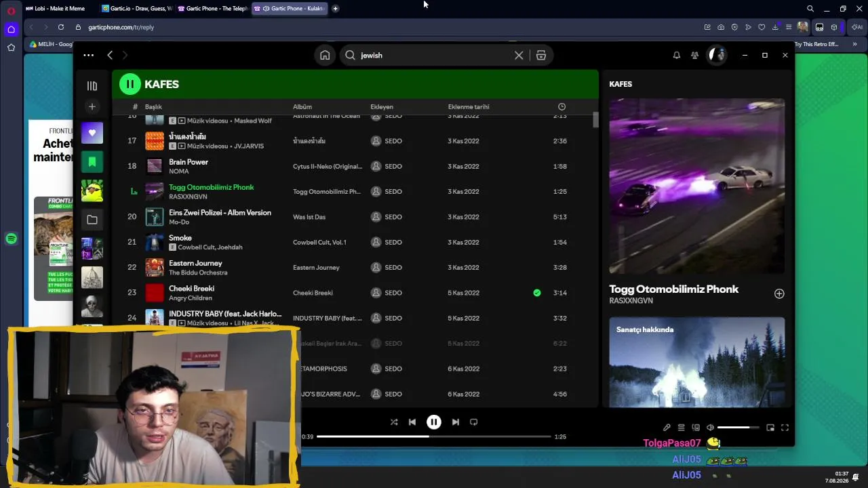Toggle the lyrics microphone icon
868x488 pixels.
click(667, 428)
